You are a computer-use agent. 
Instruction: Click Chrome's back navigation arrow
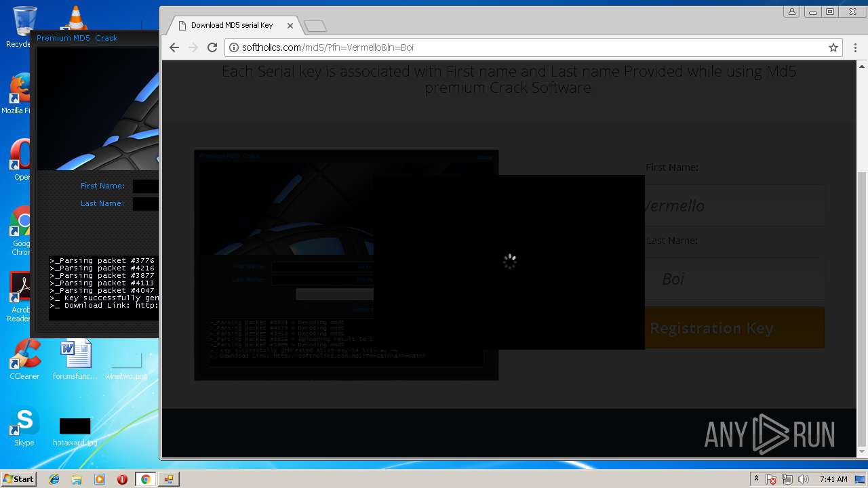click(174, 47)
